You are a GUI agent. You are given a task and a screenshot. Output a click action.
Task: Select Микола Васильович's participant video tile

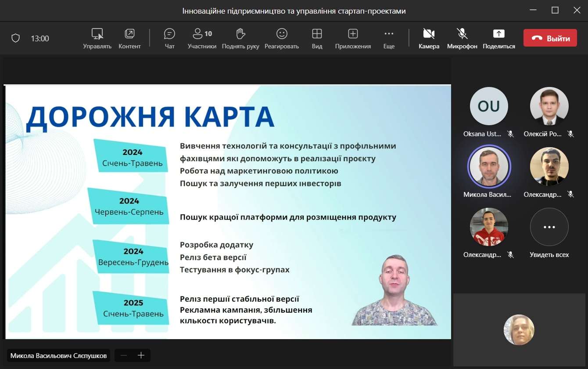(x=489, y=166)
